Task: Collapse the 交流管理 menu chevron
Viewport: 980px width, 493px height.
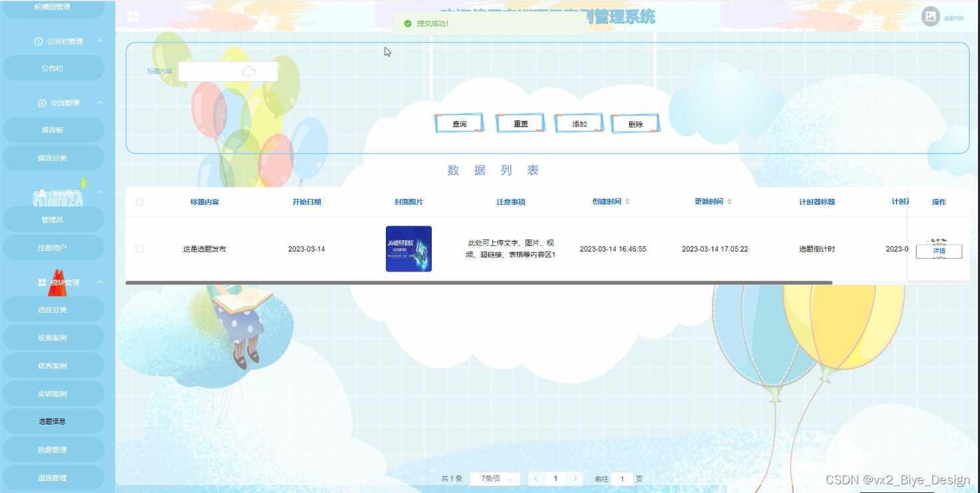Action: click(99, 102)
